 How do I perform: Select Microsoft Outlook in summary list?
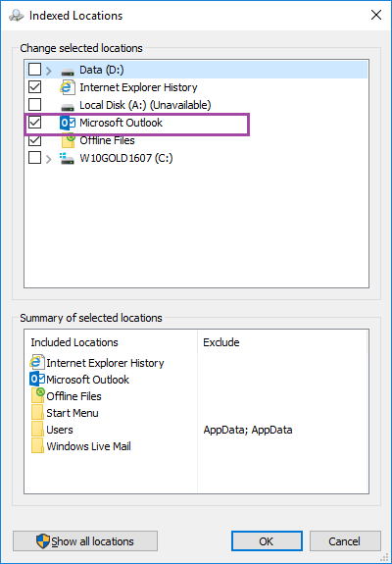pos(87,380)
